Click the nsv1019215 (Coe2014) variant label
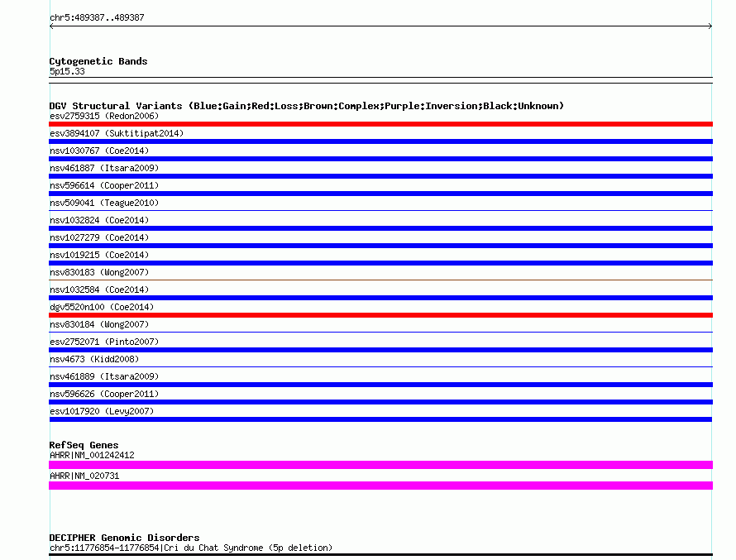The width and height of the screenshot is (736, 560). (99, 255)
